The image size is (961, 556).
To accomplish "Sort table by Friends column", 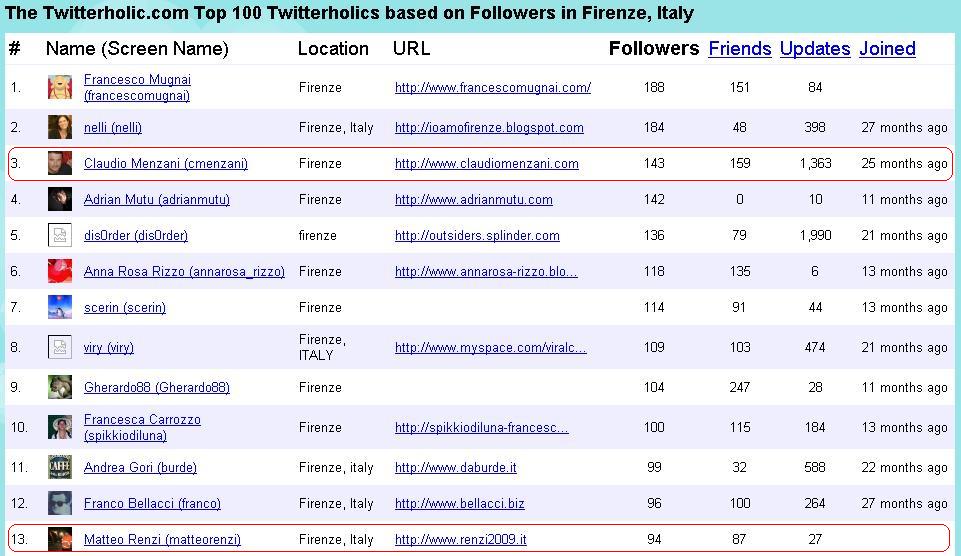I will click(x=739, y=48).
